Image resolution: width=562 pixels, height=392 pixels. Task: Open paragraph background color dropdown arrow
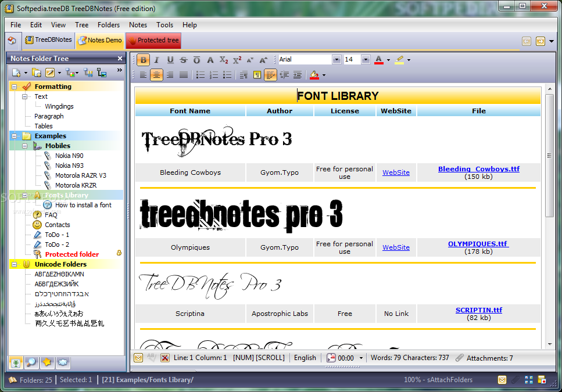coord(324,75)
